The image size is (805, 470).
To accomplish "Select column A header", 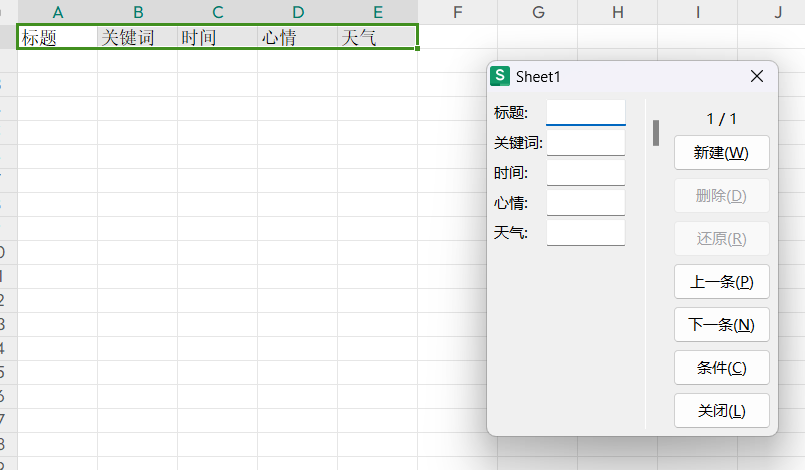I will [x=58, y=12].
